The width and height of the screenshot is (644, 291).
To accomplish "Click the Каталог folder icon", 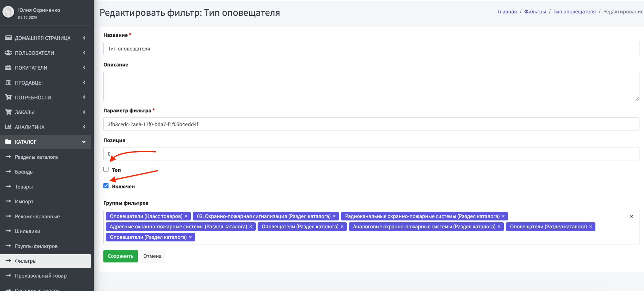I will [x=8, y=142].
